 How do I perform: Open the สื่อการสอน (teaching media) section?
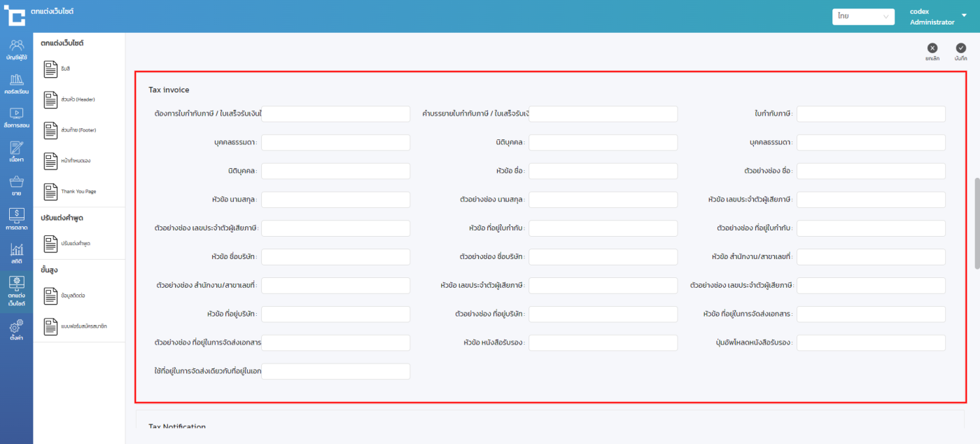16,117
